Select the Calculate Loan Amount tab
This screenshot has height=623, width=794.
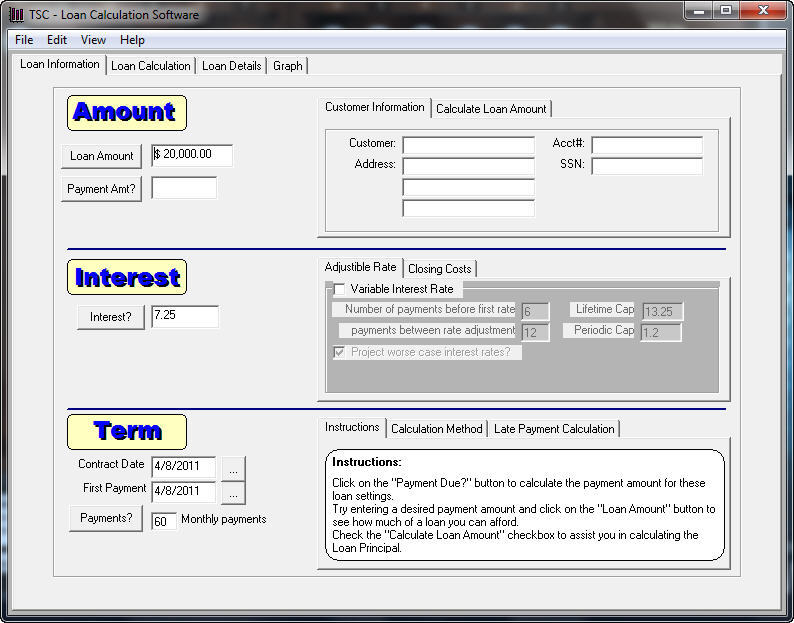point(491,109)
